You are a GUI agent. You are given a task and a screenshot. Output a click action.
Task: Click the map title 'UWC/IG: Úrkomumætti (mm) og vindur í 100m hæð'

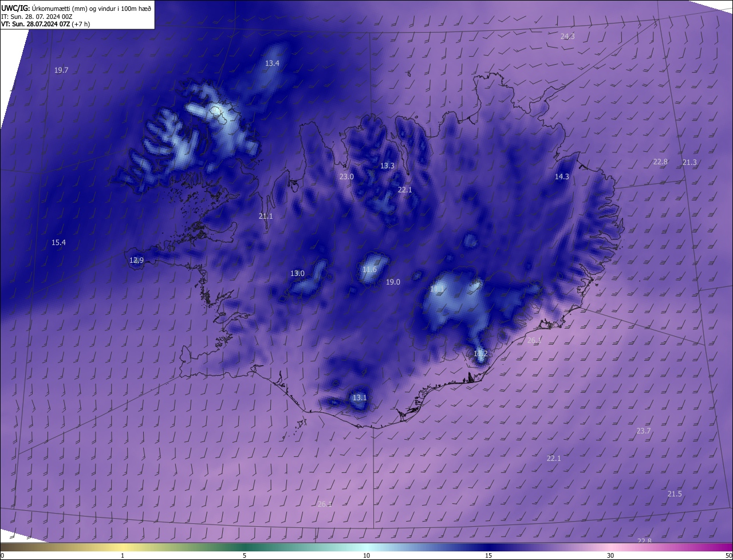(76, 8)
